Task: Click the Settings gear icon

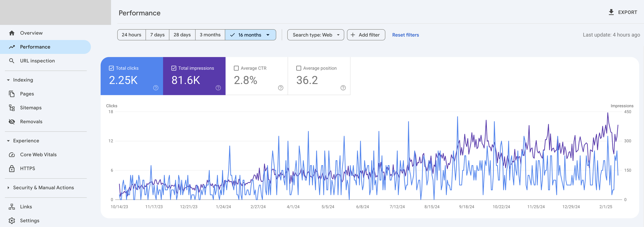Action: click(12, 221)
